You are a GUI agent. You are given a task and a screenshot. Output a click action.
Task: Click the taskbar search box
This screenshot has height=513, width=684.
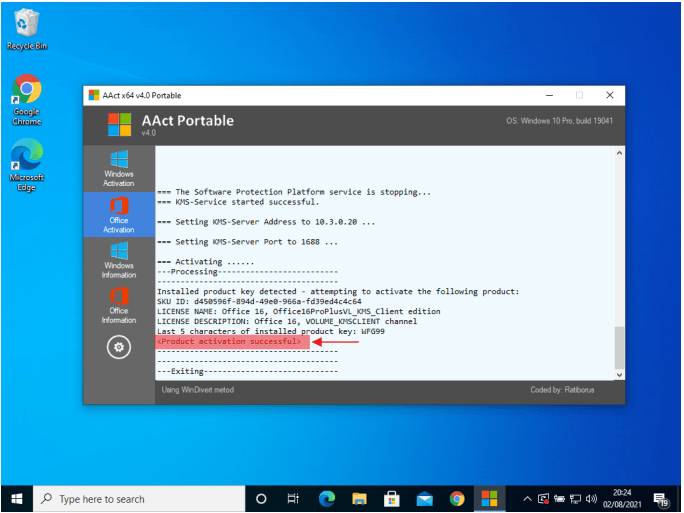[x=139, y=499]
